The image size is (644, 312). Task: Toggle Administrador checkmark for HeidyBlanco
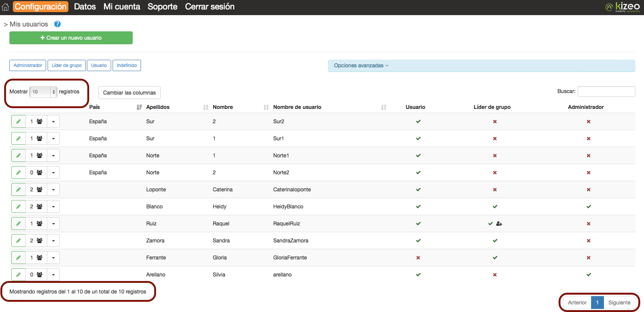tap(588, 206)
